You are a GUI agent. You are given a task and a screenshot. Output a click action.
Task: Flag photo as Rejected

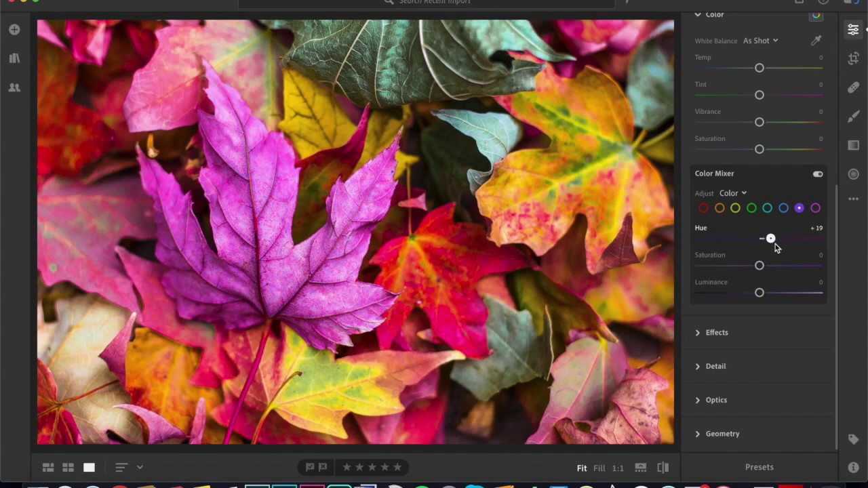(323, 467)
